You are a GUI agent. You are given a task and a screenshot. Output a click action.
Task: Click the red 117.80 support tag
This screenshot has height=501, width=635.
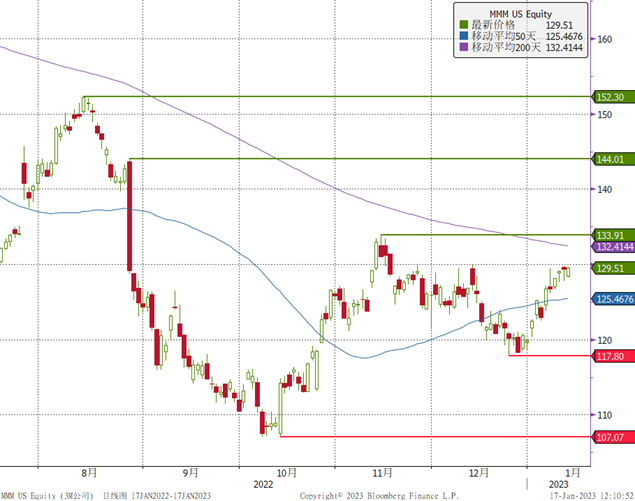click(x=610, y=355)
